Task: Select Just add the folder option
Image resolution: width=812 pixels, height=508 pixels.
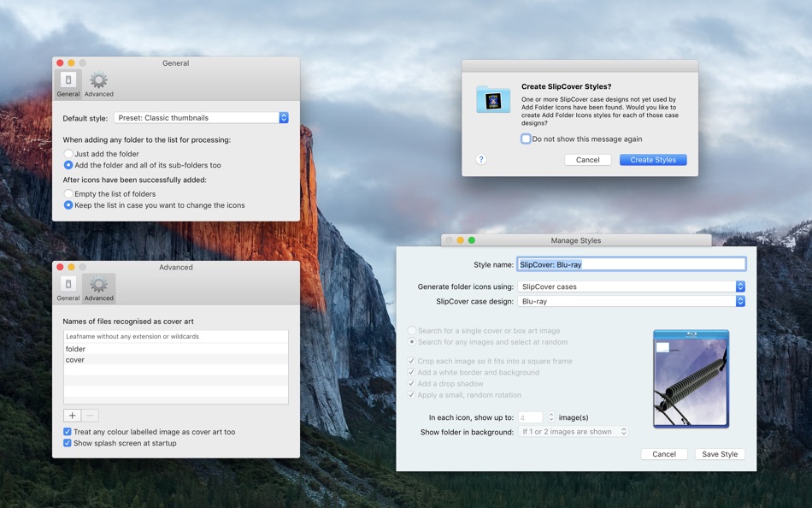Action: click(68, 153)
